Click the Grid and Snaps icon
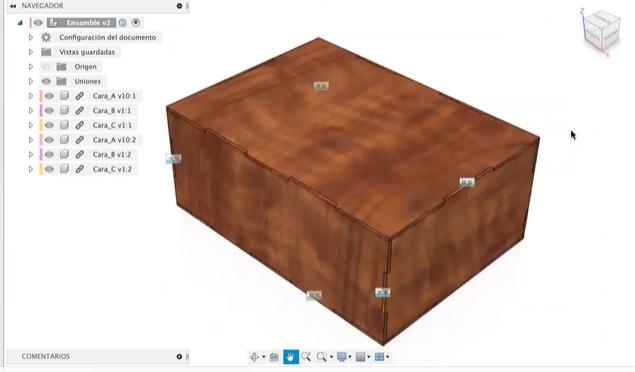Screen dimensions: 635x372 coord(360,357)
